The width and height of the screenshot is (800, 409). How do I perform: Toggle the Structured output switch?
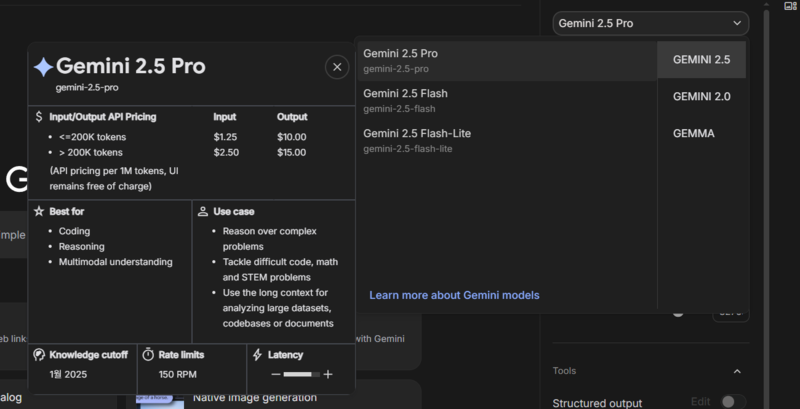click(733, 401)
